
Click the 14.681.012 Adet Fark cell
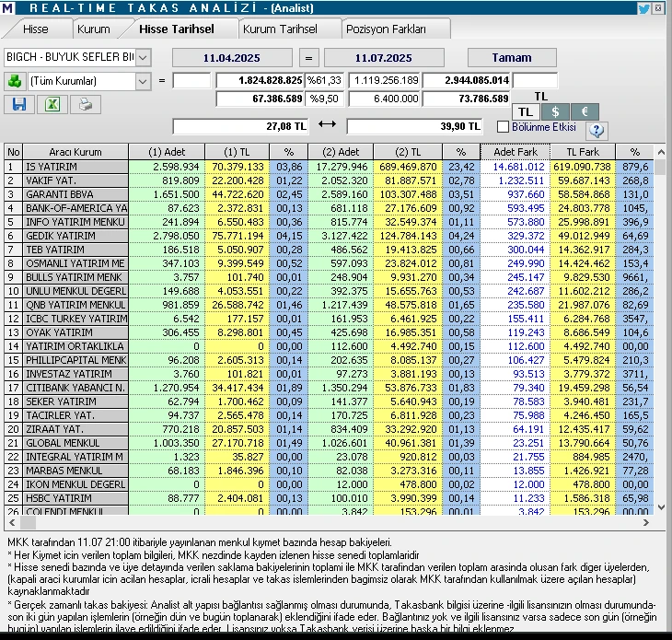coord(516,167)
